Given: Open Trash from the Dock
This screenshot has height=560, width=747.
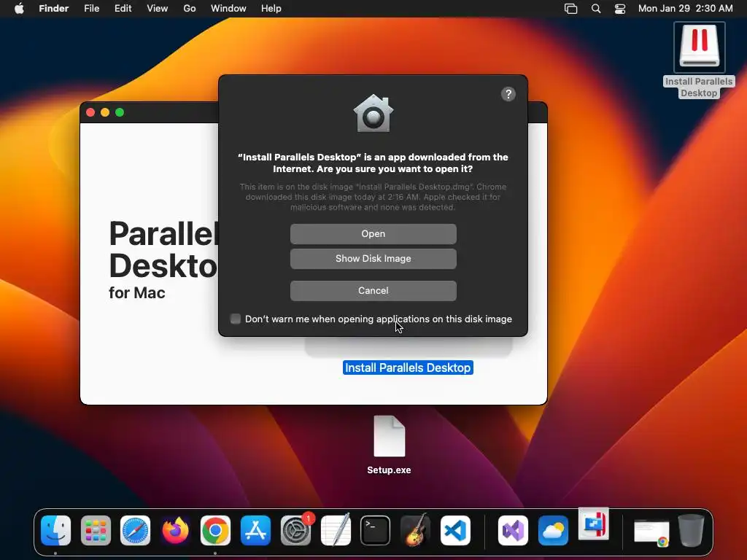Looking at the screenshot, I should click(691, 530).
